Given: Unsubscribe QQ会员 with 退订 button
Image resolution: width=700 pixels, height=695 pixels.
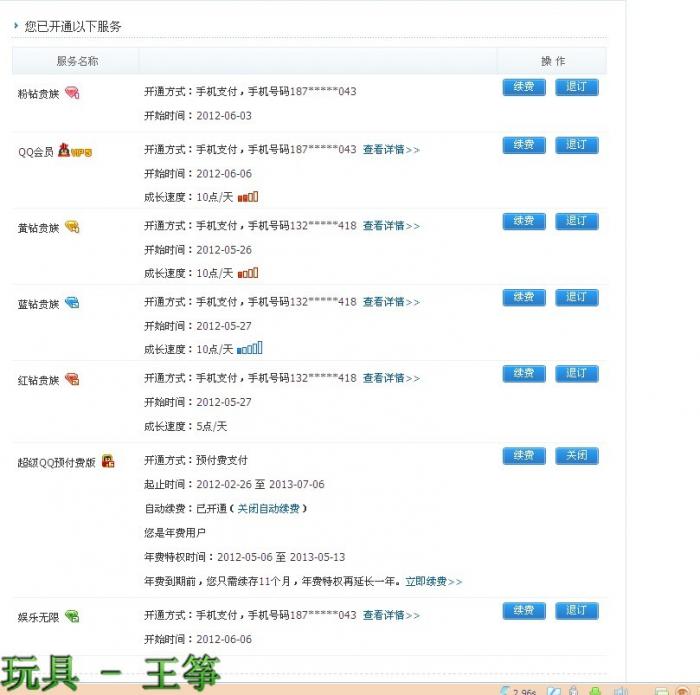Looking at the screenshot, I should coord(577,145).
